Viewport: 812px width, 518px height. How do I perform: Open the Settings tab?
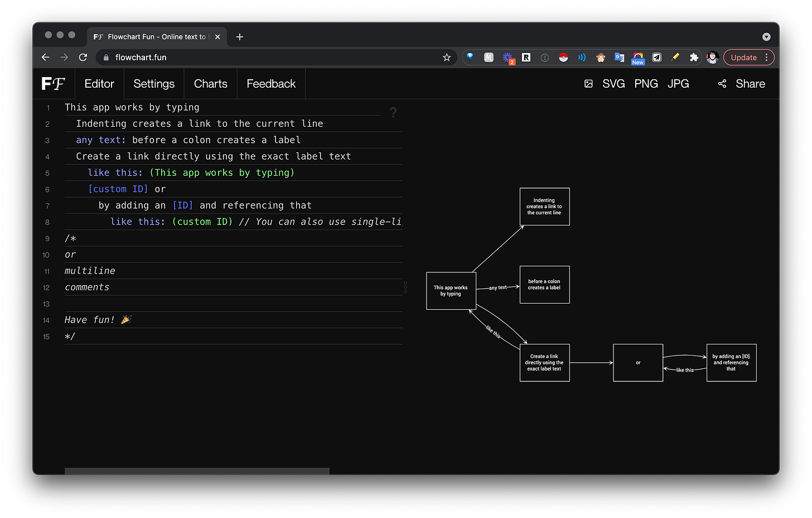click(x=154, y=84)
